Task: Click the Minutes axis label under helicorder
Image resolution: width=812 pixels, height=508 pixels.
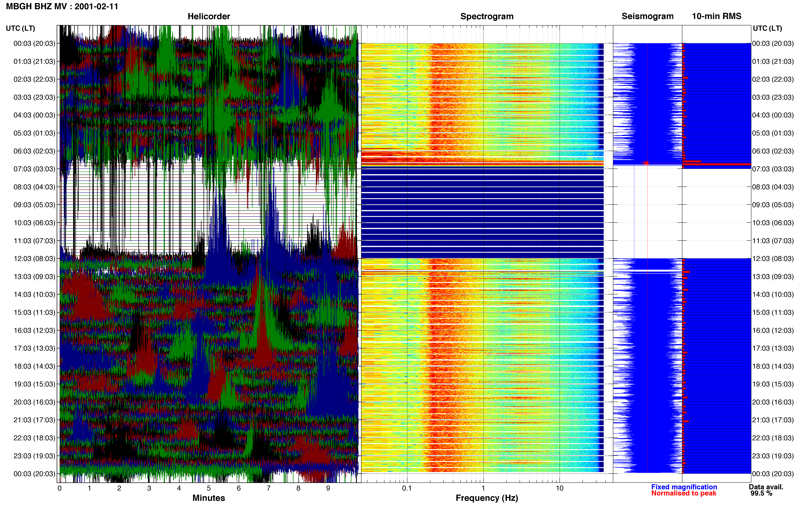Action: pyautogui.click(x=209, y=498)
